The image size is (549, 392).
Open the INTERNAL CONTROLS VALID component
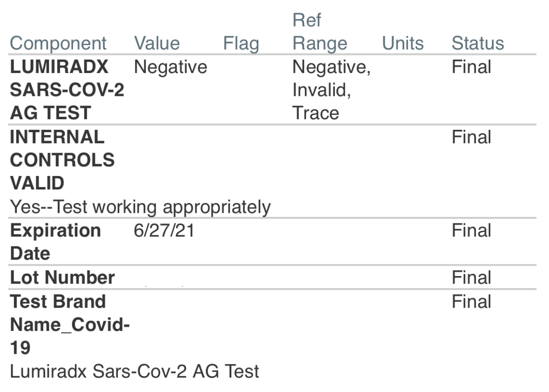[x=62, y=160]
